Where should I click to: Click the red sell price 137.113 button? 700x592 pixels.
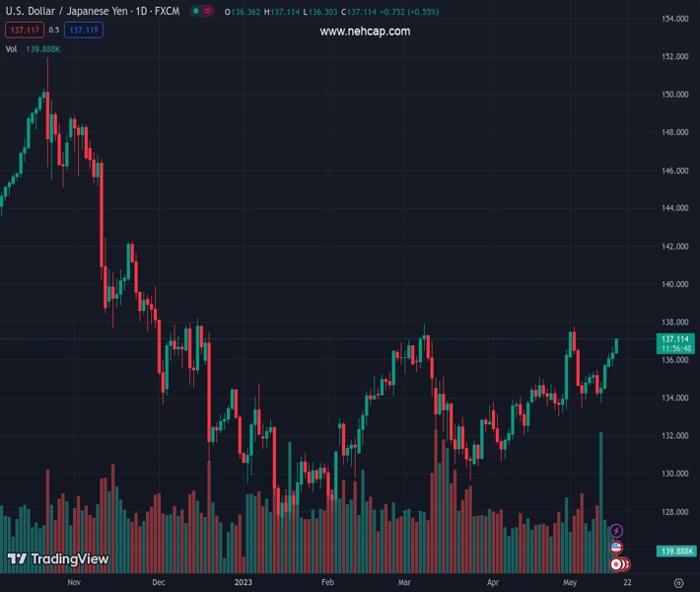[x=22, y=30]
